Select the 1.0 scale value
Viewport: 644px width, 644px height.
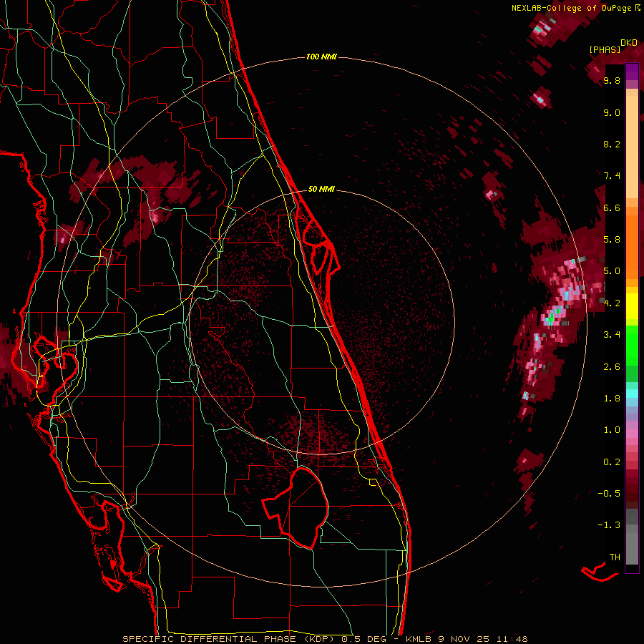click(612, 430)
